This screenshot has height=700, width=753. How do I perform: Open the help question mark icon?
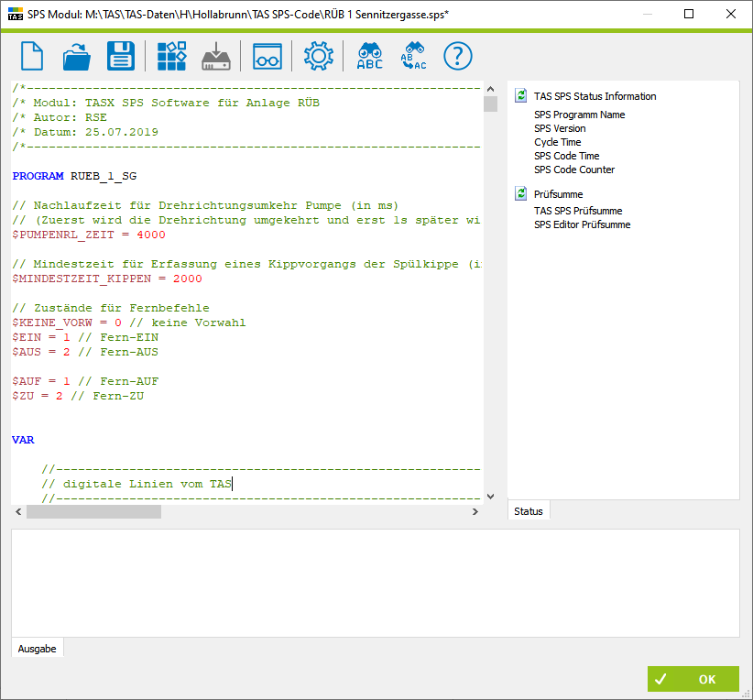coord(458,56)
